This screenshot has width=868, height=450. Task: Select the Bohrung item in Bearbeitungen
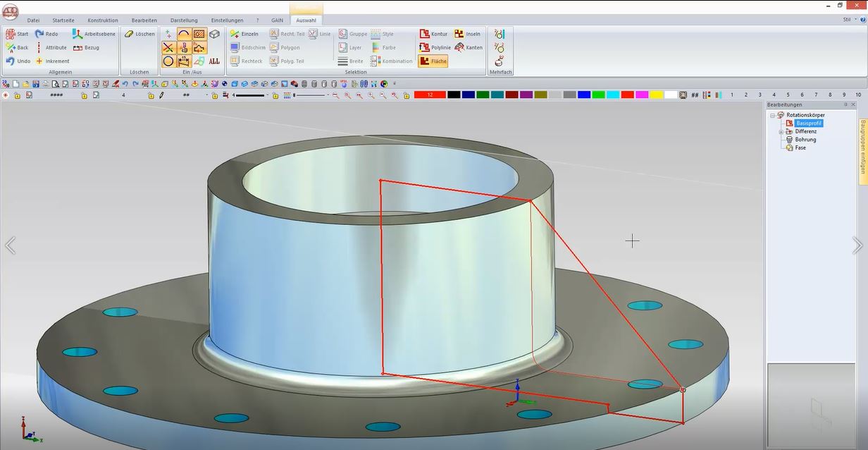(x=805, y=140)
